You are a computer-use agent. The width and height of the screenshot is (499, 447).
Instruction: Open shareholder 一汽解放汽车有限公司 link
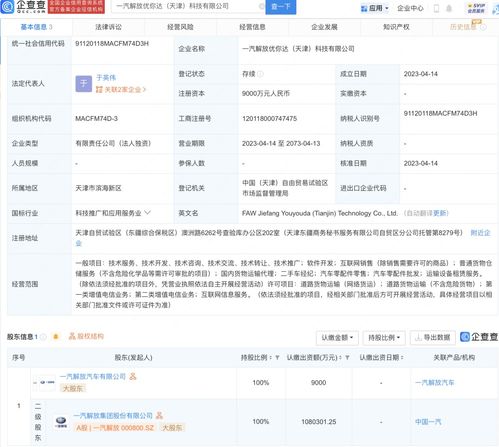coord(93,376)
